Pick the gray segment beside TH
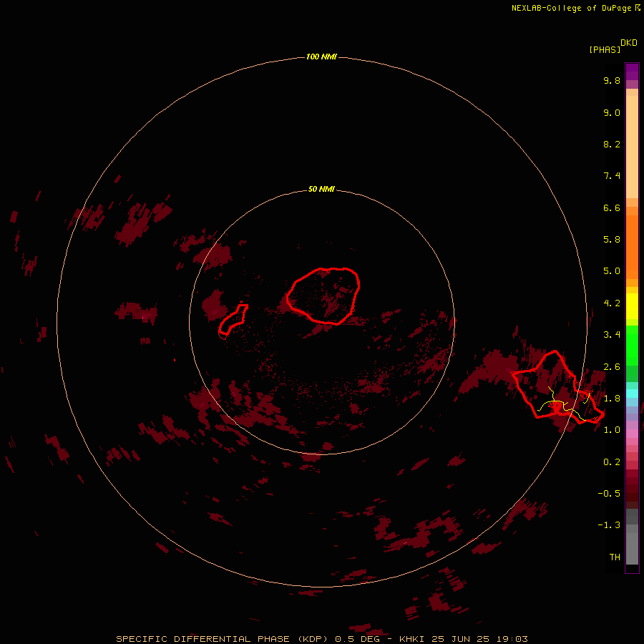 click(x=632, y=548)
